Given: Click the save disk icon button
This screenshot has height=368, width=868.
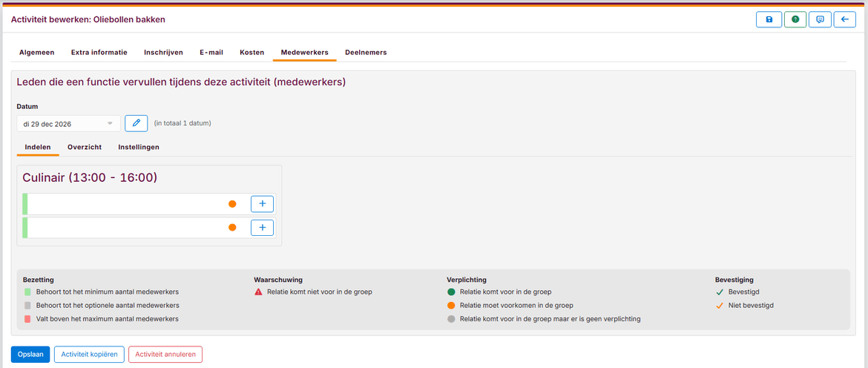Looking at the screenshot, I should (x=769, y=19).
